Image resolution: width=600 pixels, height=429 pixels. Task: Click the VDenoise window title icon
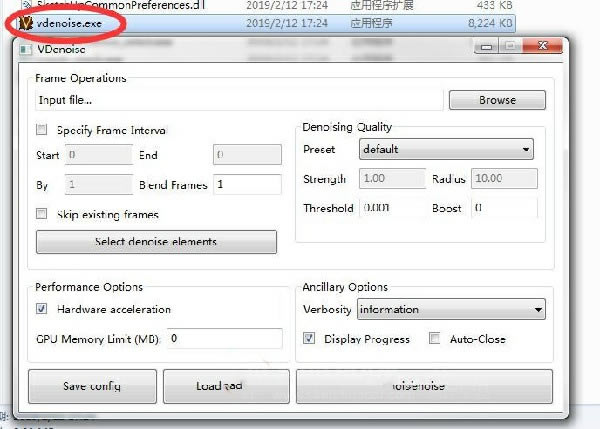[x=25, y=49]
